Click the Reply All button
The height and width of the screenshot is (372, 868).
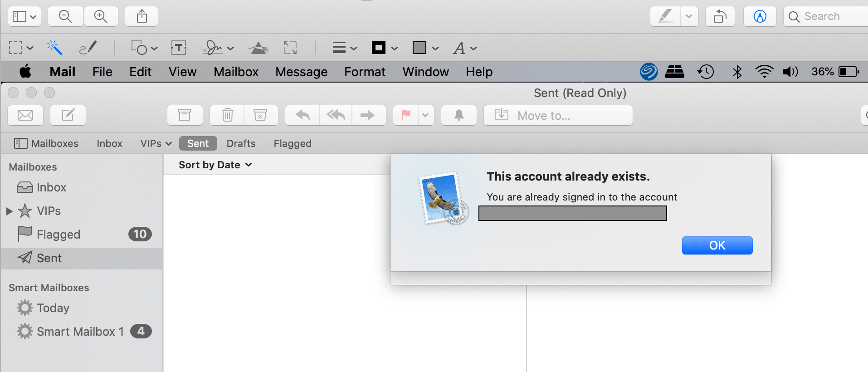click(336, 115)
